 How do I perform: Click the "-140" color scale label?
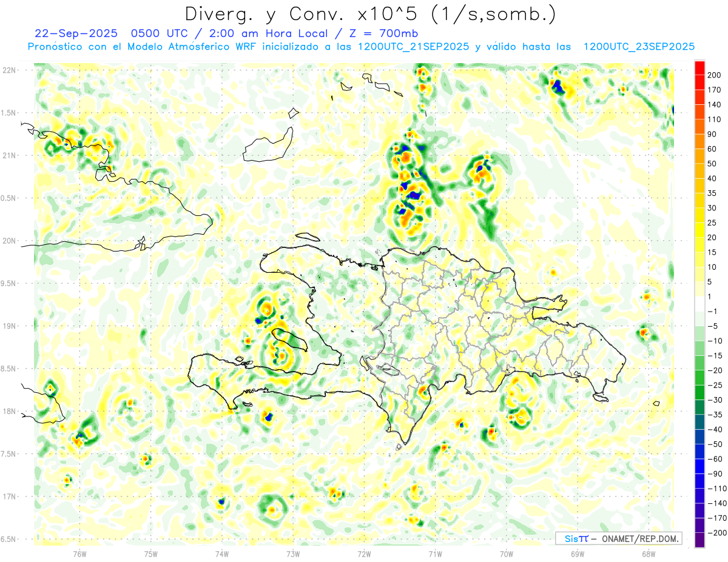716,503
